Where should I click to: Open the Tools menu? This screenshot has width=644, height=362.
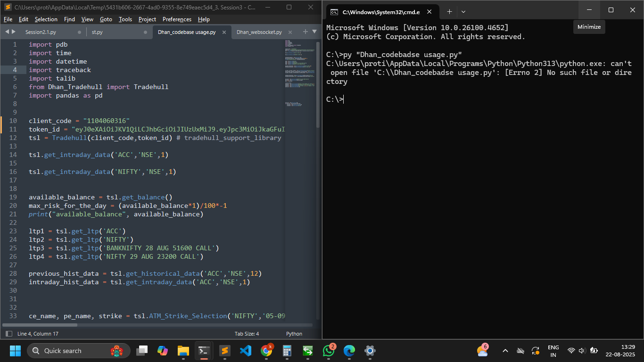pos(125,19)
